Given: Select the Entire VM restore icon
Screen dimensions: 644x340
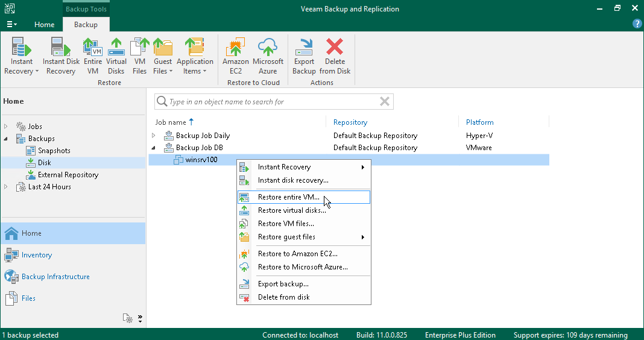Looking at the screenshot, I should (92, 56).
